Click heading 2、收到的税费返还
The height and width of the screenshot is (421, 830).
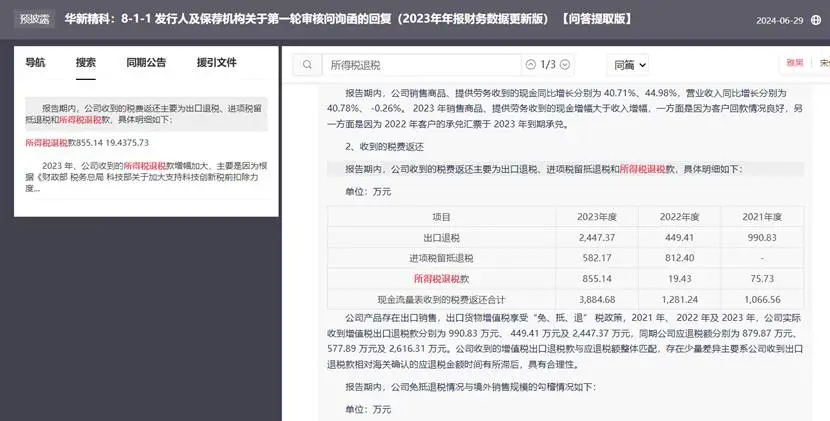384,147
